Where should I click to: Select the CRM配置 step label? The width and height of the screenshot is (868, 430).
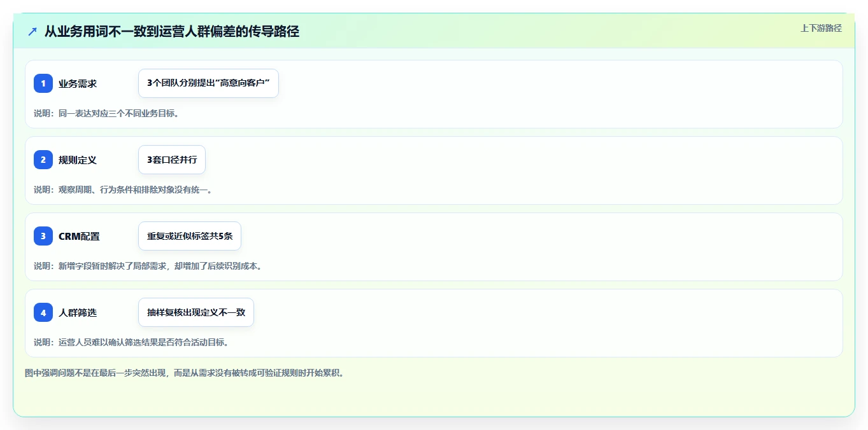(79, 236)
